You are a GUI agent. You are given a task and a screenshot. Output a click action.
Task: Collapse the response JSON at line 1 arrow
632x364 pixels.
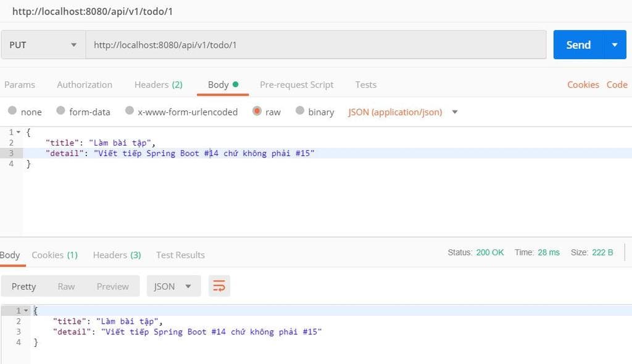(x=26, y=310)
